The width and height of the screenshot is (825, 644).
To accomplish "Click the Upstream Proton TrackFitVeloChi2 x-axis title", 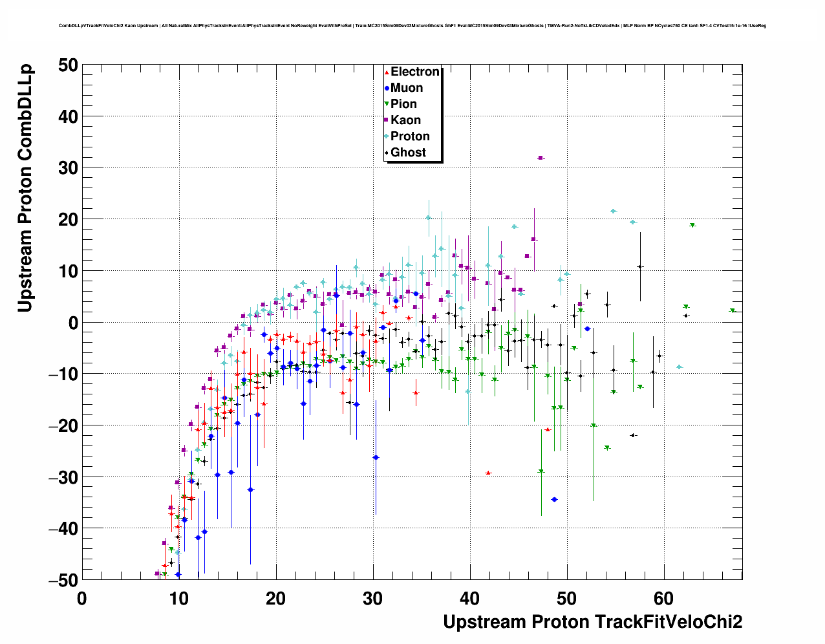I will [592, 622].
